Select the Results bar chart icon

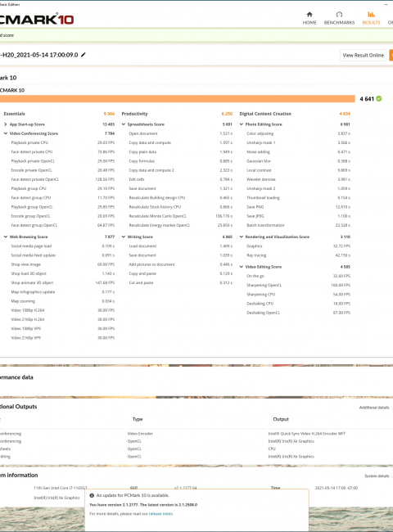pos(371,15)
